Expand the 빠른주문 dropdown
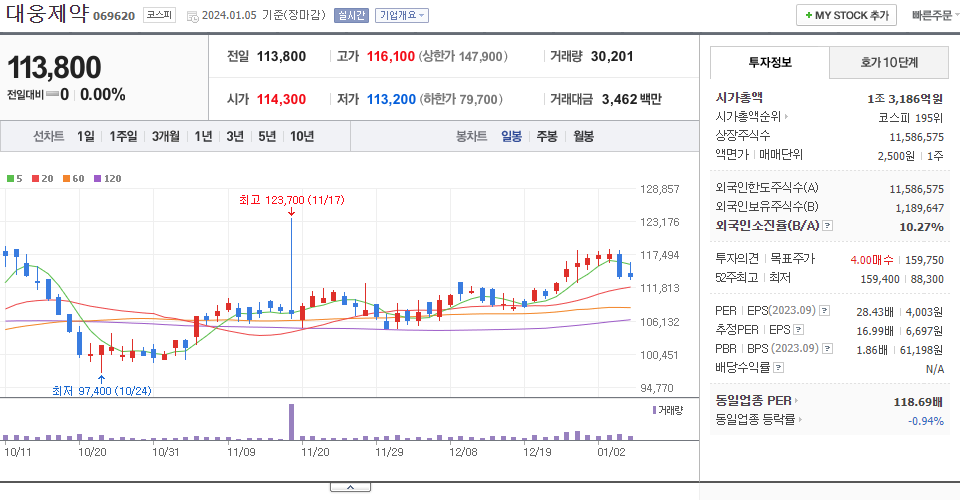960x500 pixels. pyautogui.click(x=934, y=15)
